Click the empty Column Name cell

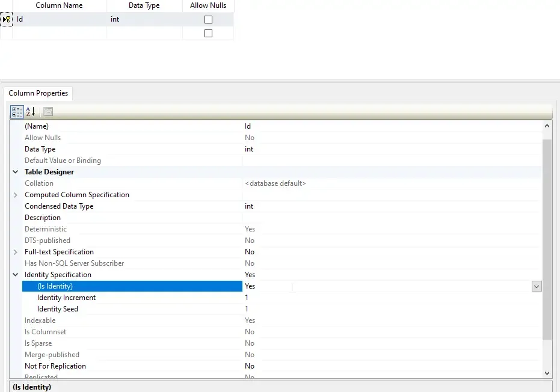tap(58, 33)
